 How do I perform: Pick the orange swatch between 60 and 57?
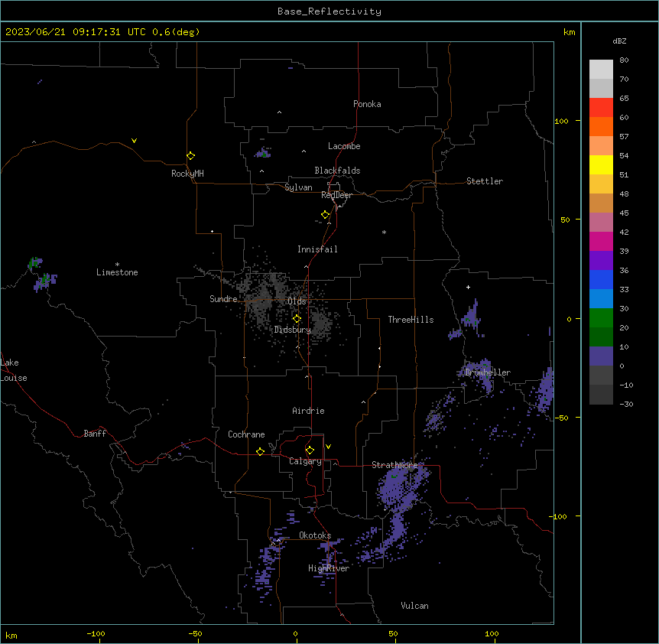(601, 126)
